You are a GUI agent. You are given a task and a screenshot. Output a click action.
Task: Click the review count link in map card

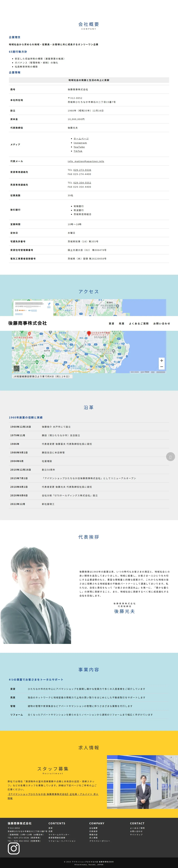click(x=32, y=310)
